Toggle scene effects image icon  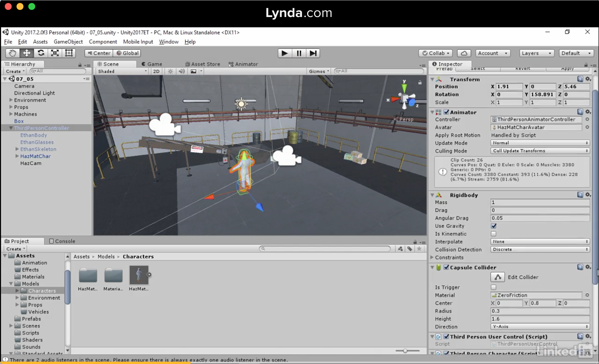(193, 71)
